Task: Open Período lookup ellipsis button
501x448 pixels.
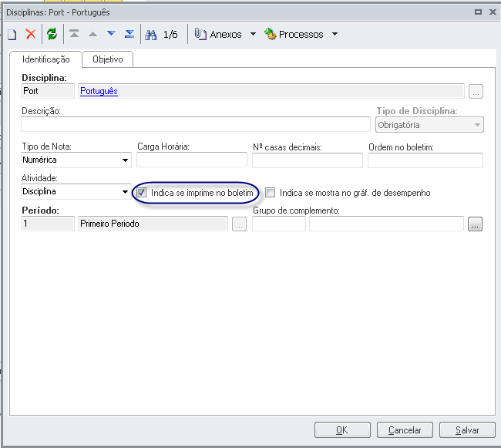Action: pos(239,224)
